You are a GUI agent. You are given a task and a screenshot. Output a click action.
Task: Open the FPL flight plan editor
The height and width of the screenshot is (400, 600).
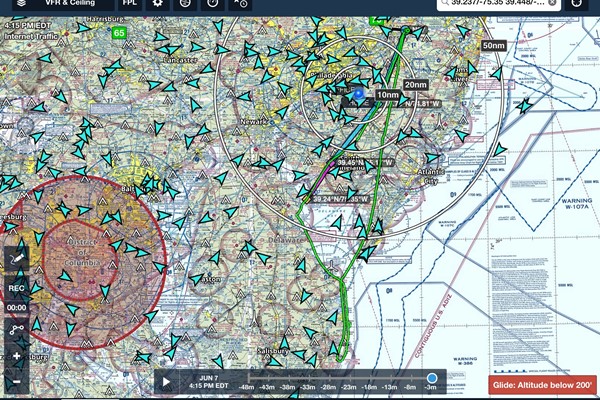(x=129, y=4)
